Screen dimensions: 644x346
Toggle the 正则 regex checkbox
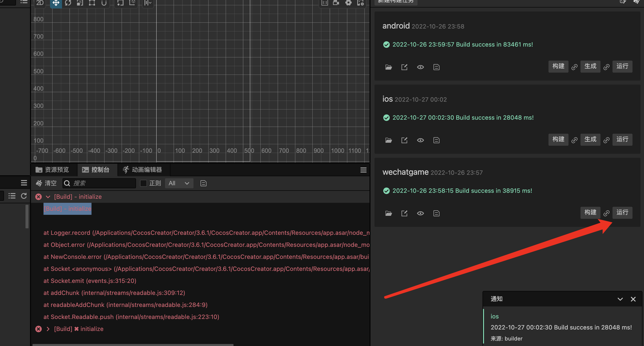pos(143,183)
